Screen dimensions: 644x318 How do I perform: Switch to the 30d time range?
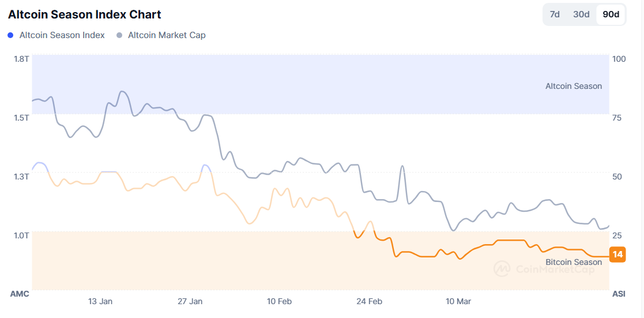click(581, 14)
